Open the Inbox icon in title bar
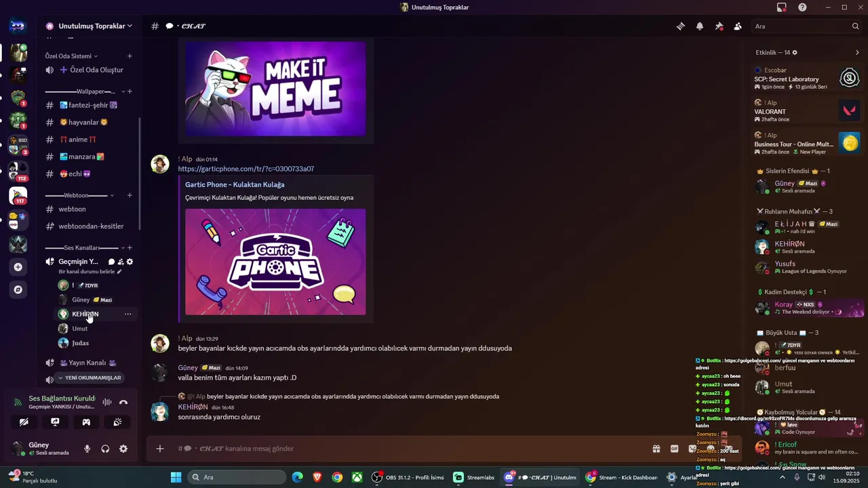868x488 pixels. pos(782,7)
